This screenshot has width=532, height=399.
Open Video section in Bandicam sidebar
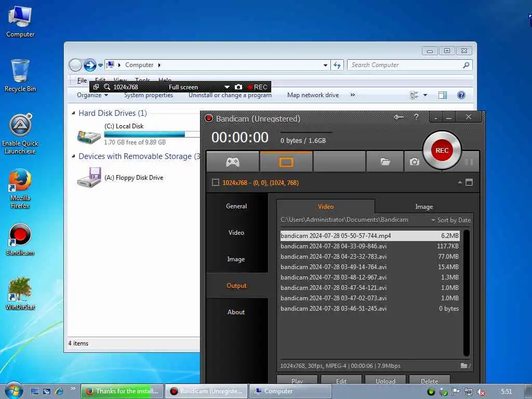coord(236,232)
